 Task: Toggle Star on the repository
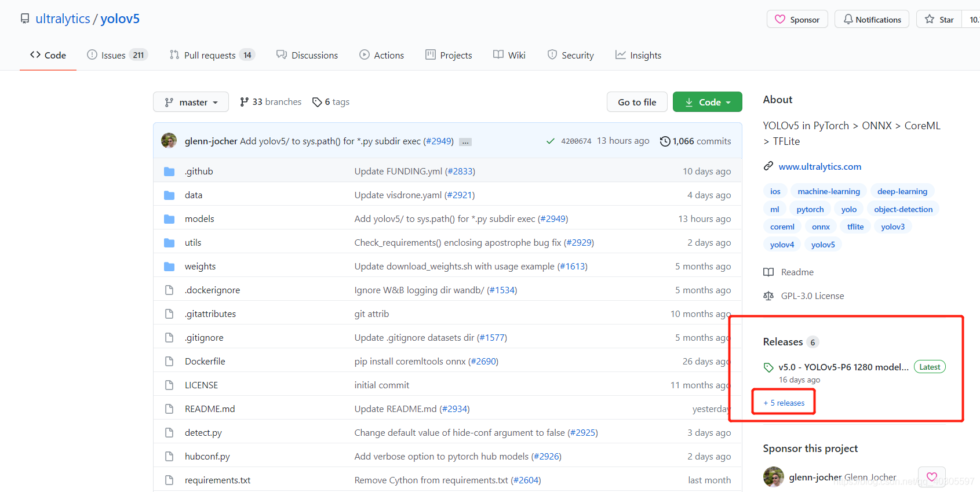(939, 19)
